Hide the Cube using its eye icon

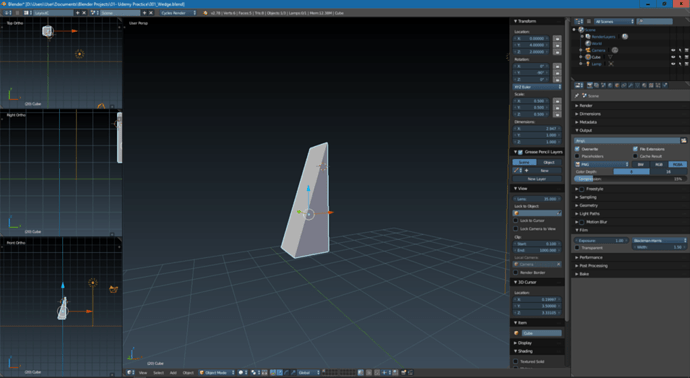[673, 57]
